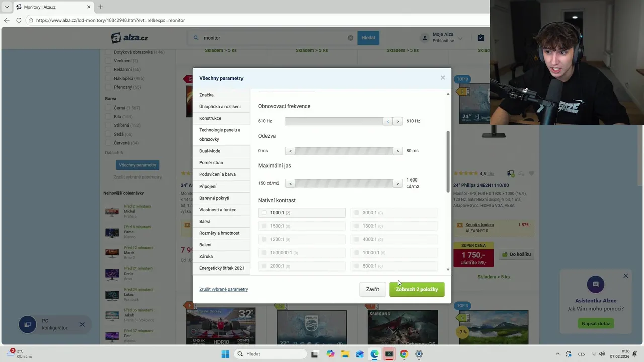Screen dimensions: 644x362
Task: Click left handle of Odezva slider
Action: coord(290,151)
